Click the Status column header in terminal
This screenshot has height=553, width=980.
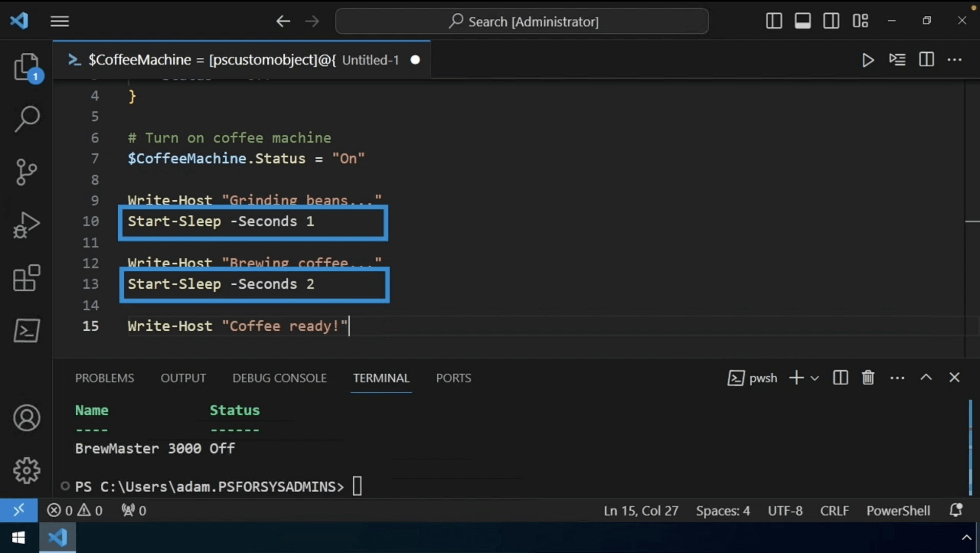235,410
